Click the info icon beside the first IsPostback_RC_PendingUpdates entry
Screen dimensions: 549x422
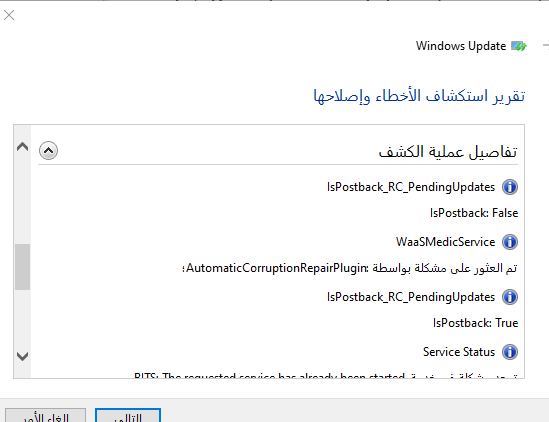coord(510,187)
